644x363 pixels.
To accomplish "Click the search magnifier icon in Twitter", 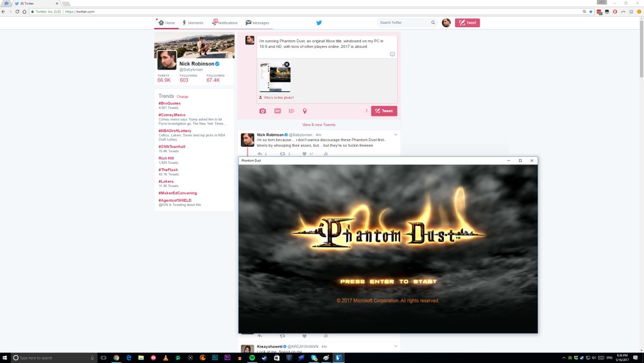I will click(433, 23).
